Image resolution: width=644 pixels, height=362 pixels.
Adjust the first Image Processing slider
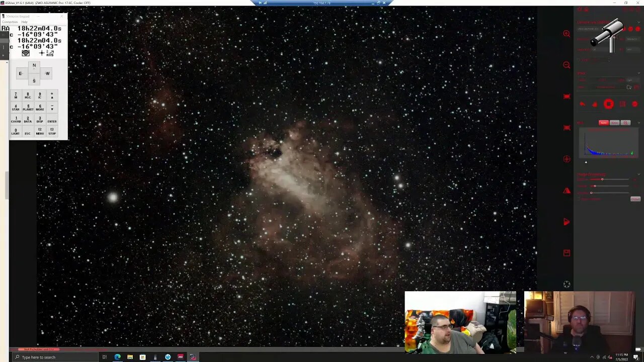pos(609,179)
